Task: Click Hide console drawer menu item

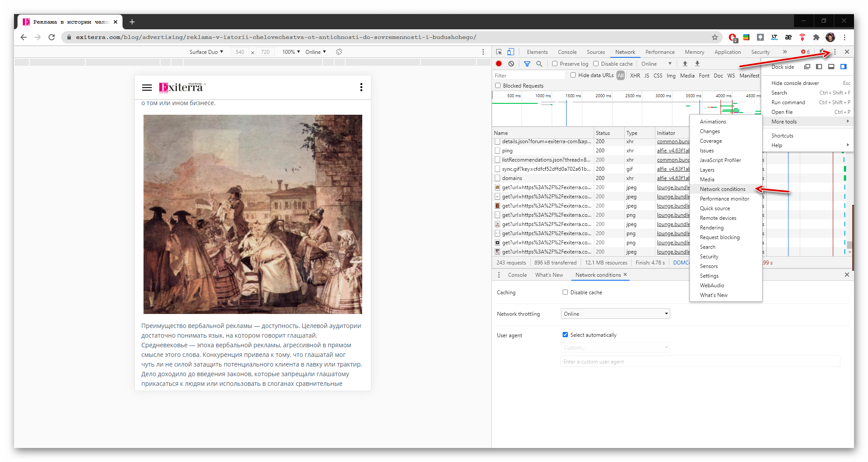Action: pos(808,83)
